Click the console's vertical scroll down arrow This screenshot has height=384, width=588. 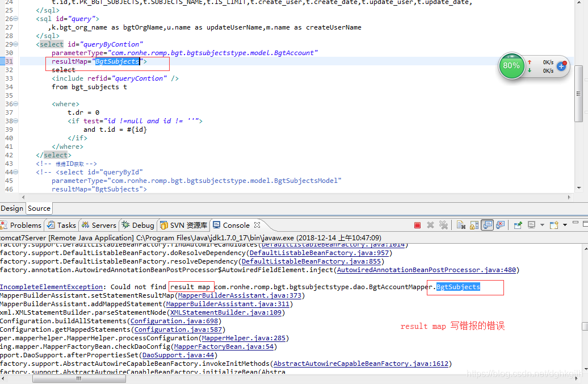(x=585, y=370)
